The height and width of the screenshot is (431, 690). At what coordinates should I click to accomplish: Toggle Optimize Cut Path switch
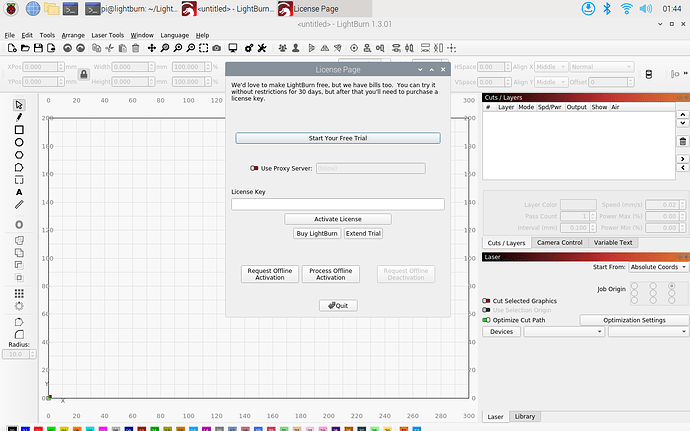[x=486, y=320]
